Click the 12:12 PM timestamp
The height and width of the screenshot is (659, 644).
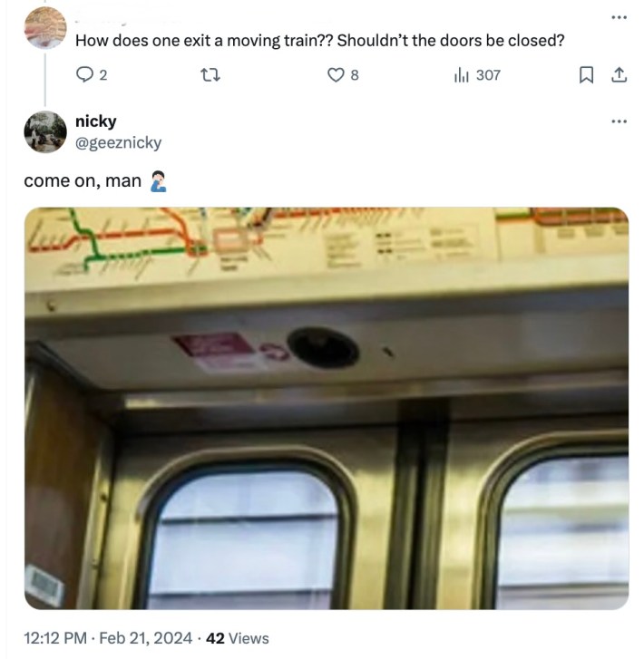tap(55, 638)
